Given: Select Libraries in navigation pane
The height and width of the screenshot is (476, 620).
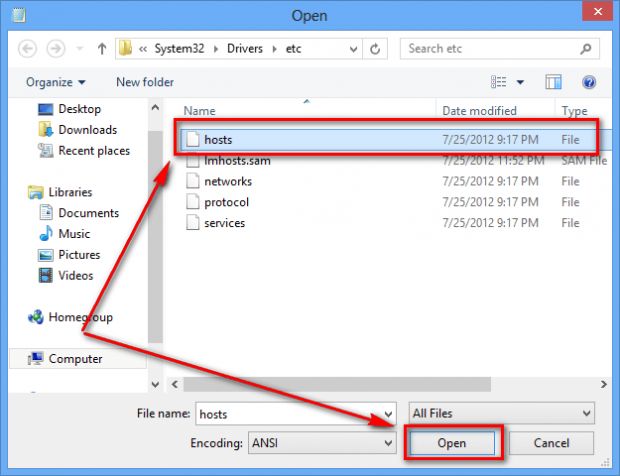Looking at the screenshot, I should pyautogui.click(x=60, y=192).
